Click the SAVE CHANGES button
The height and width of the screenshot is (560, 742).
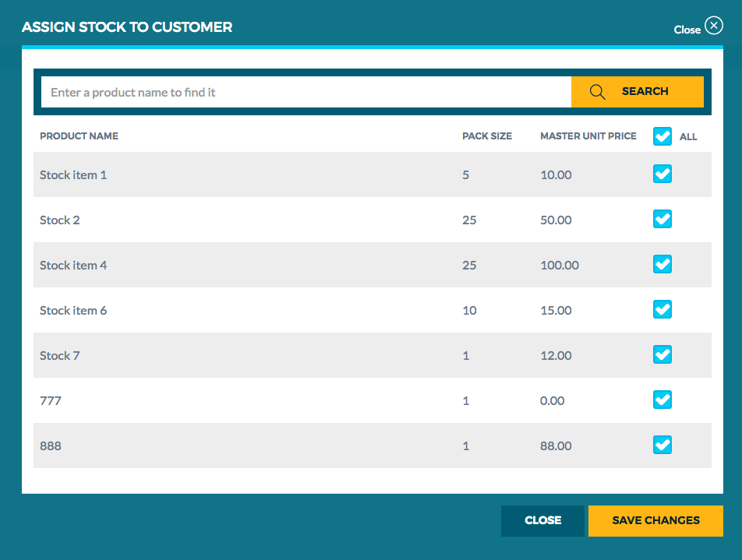coord(655,520)
